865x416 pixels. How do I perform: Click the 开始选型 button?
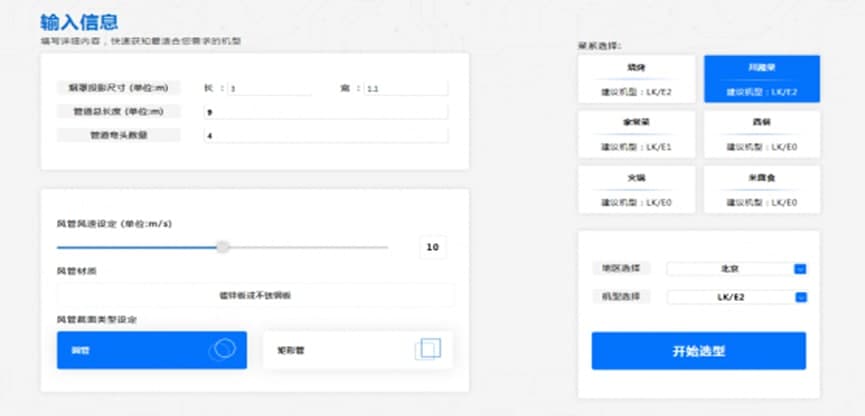point(698,351)
